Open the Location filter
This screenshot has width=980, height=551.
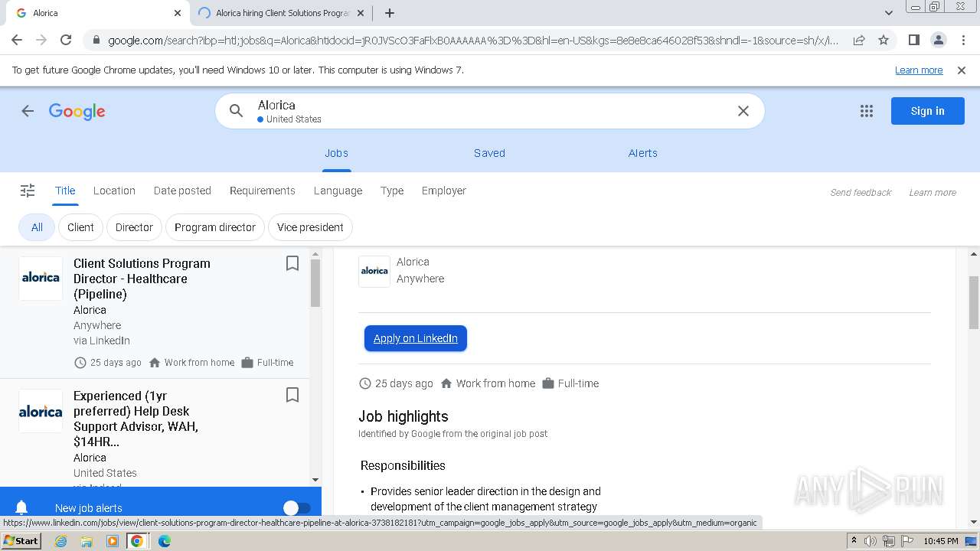[114, 191]
